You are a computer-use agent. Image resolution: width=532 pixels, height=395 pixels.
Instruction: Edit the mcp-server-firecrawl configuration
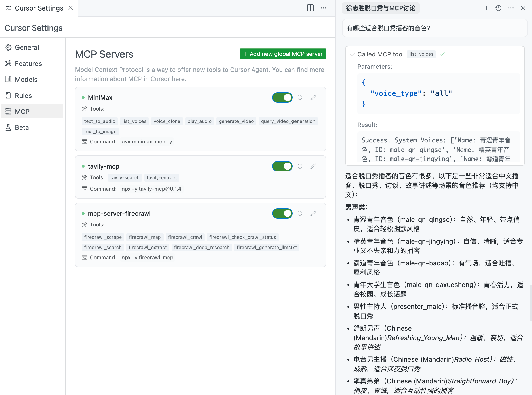coord(313,213)
